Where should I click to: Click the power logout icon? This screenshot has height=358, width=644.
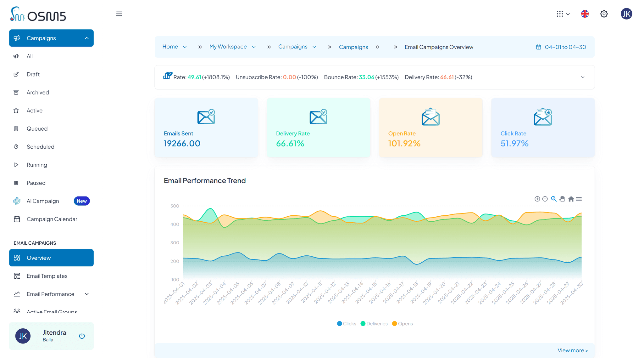pos(82,336)
